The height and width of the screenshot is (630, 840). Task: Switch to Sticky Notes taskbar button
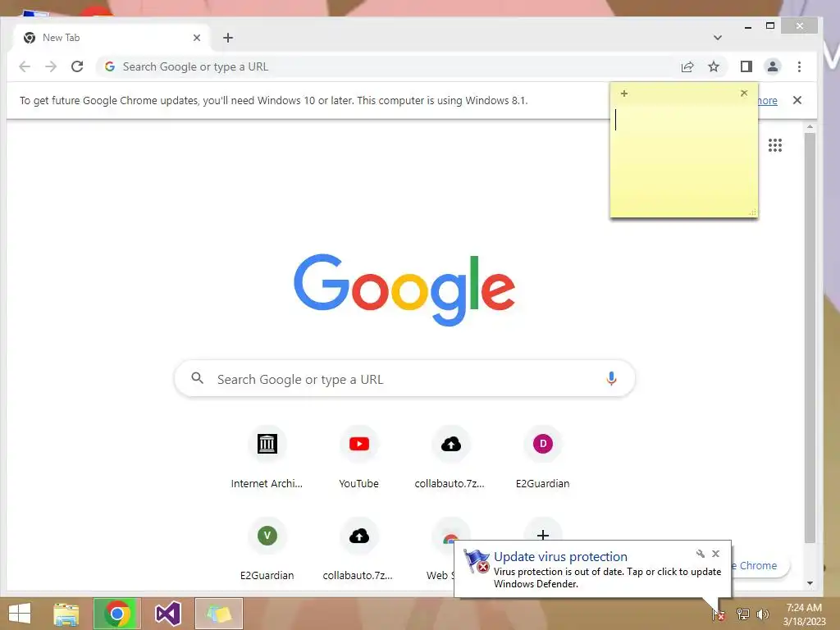218,614
